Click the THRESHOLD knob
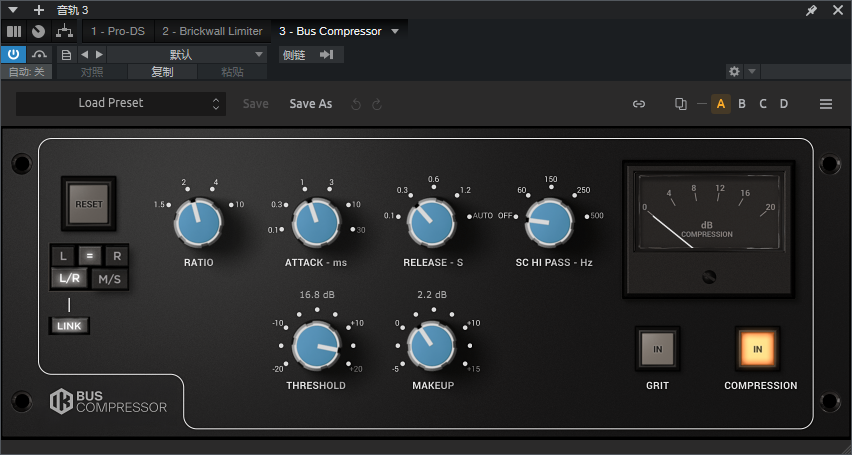The width and height of the screenshot is (852, 455). (x=316, y=345)
